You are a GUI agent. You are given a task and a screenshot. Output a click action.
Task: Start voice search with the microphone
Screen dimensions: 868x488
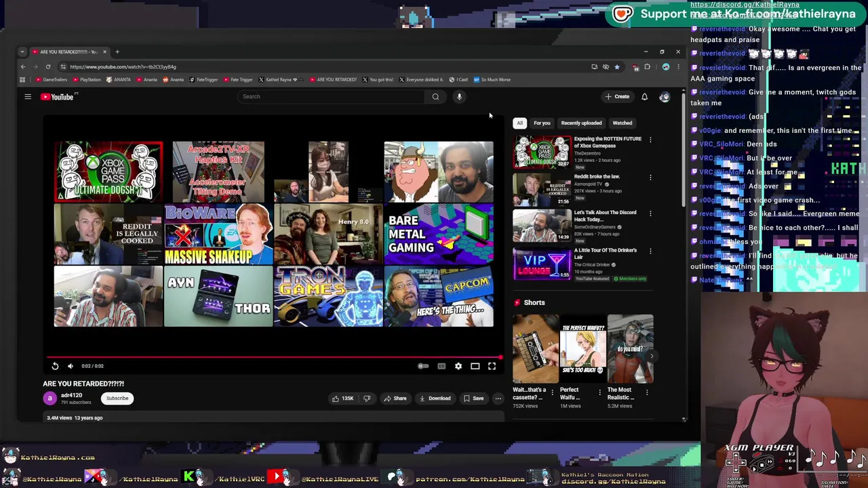459,96
